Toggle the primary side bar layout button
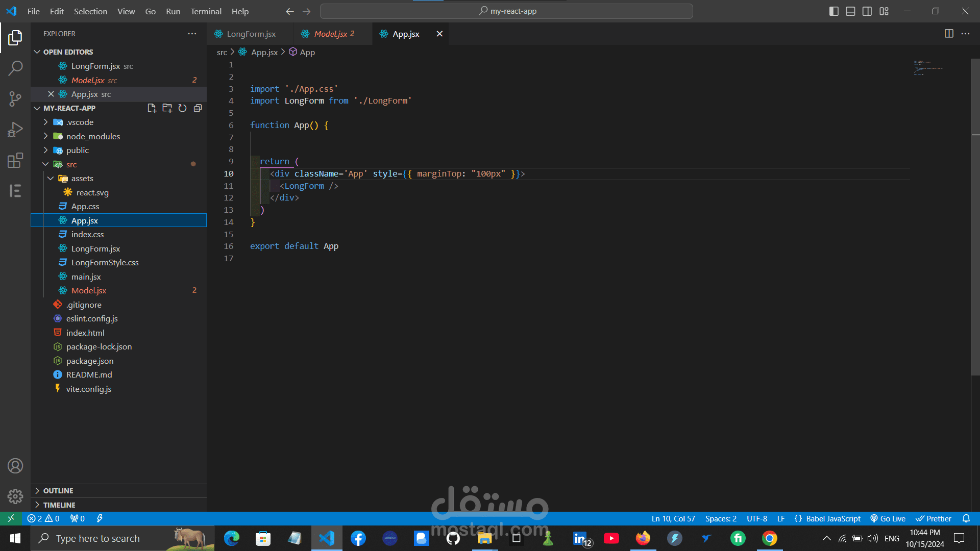Image resolution: width=980 pixels, height=551 pixels. point(834,11)
